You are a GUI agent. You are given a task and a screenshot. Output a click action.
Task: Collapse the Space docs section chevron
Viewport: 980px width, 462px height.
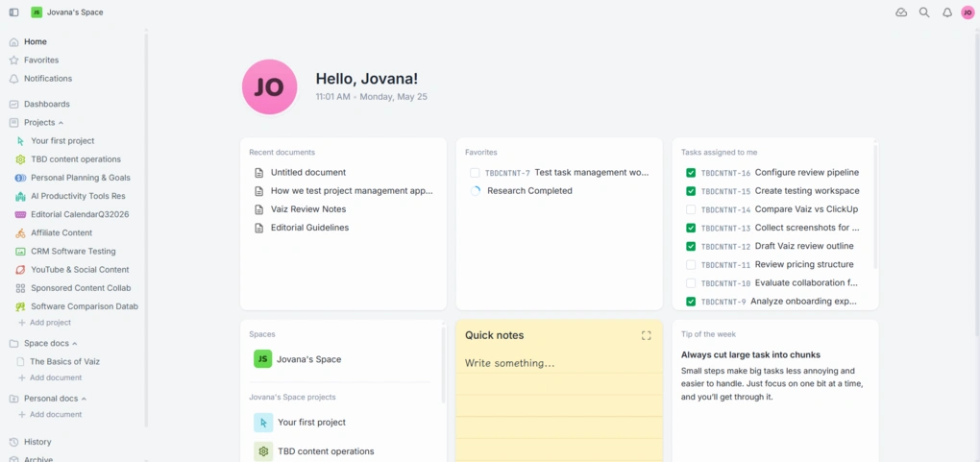(x=75, y=344)
